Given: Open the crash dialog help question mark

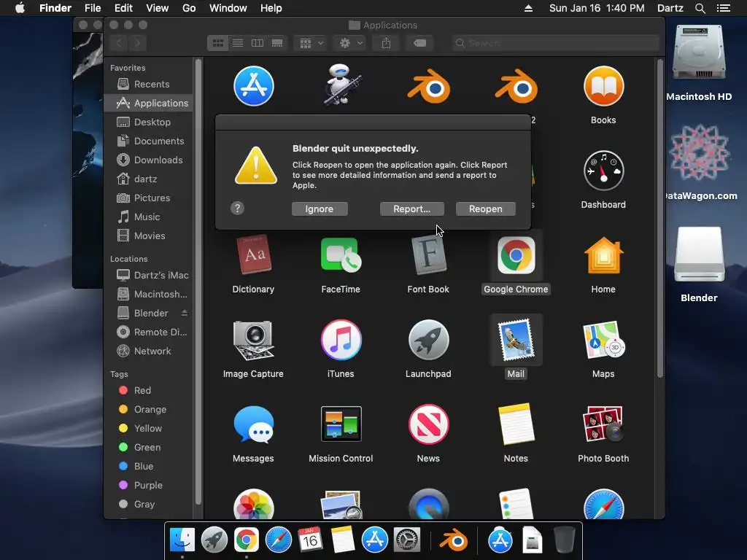Looking at the screenshot, I should tap(237, 208).
